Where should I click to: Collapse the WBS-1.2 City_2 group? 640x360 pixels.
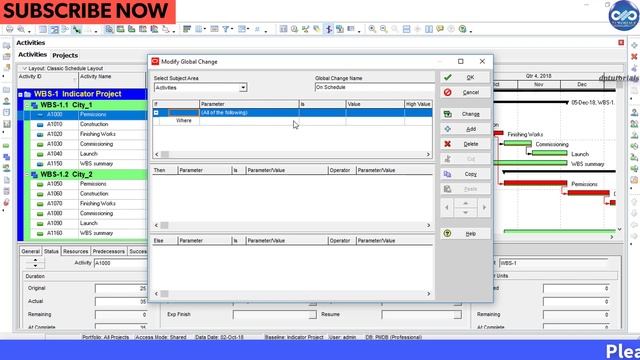click(x=27, y=175)
